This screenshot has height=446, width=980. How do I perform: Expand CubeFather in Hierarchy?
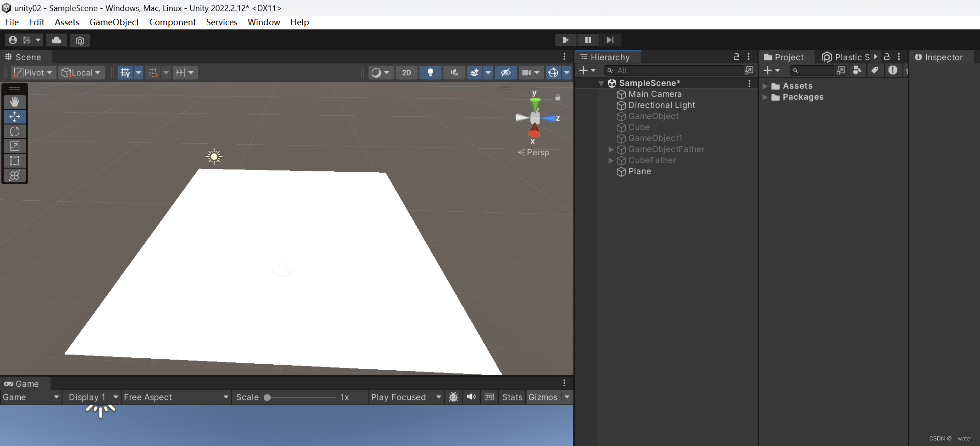(611, 161)
